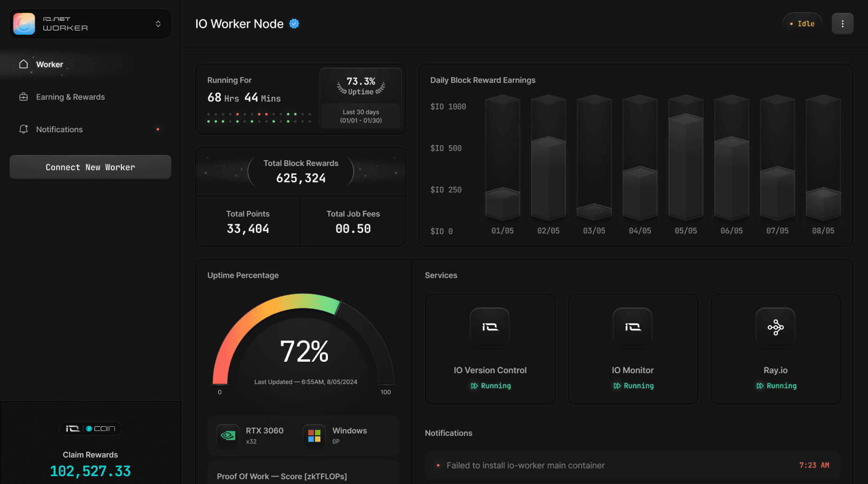Click the 68 Hrs 44 Mins running time
The width and height of the screenshot is (868, 484).
coord(244,97)
